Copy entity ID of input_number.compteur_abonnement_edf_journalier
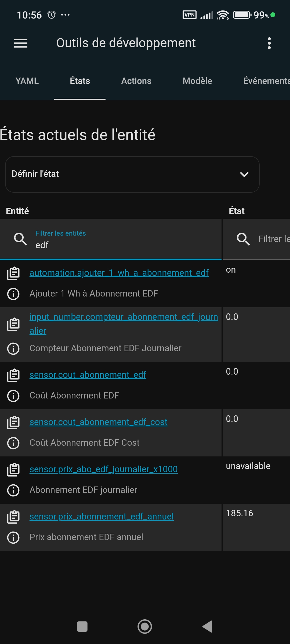 (x=13, y=324)
